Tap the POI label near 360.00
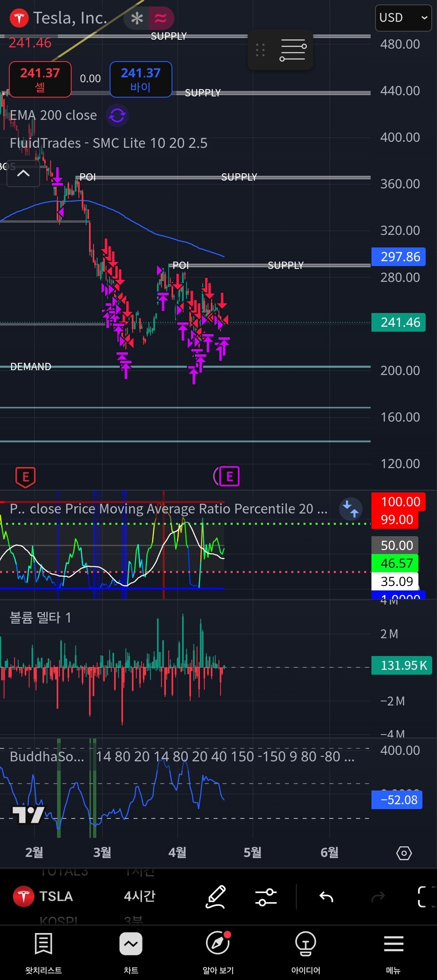 88,177
